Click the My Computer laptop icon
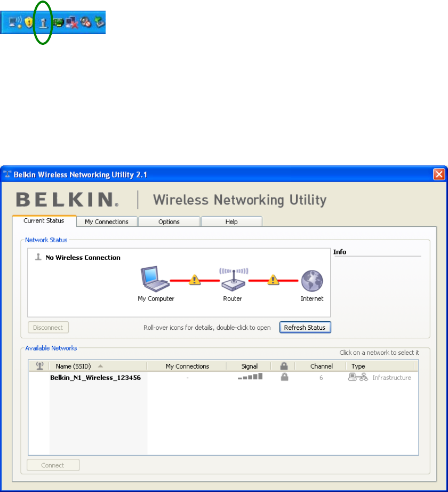Viewport: 448px width, 492px height. pyautogui.click(x=155, y=279)
